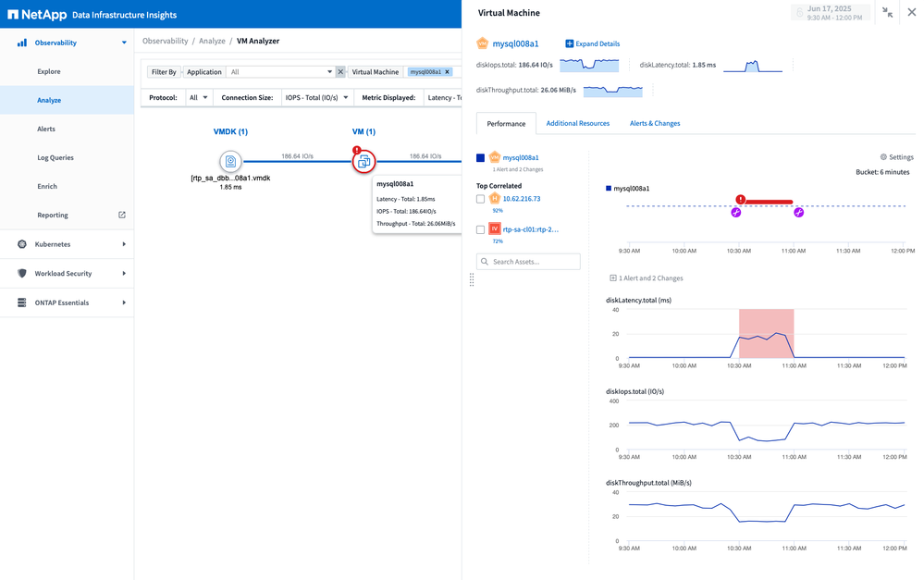The height and width of the screenshot is (580, 924).
Task: Click the VMDK disk icon in topology
Action: tap(230, 161)
